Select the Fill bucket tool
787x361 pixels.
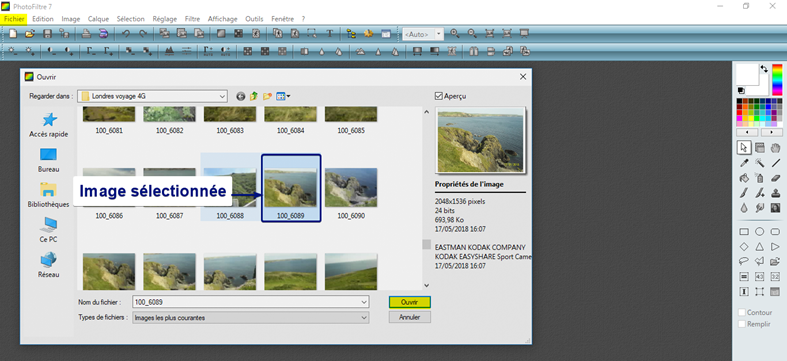point(744,178)
